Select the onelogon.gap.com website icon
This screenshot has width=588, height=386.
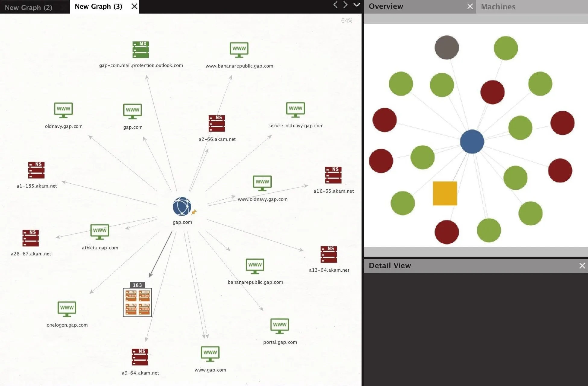pos(67,309)
